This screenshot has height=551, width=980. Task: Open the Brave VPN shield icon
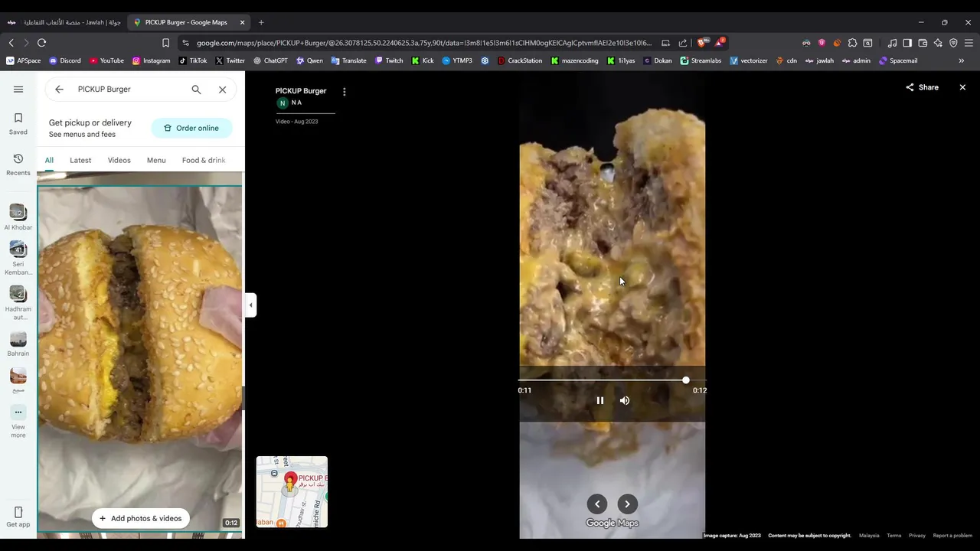(x=953, y=43)
